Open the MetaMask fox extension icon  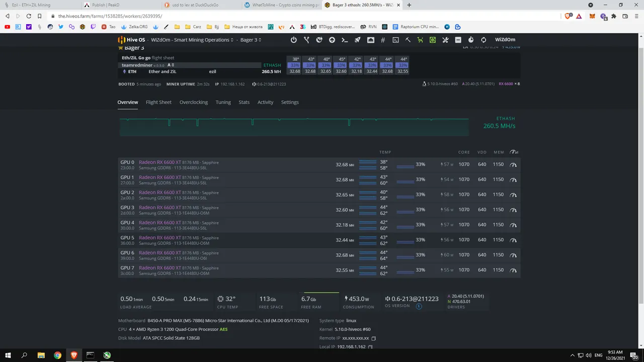click(592, 16)
